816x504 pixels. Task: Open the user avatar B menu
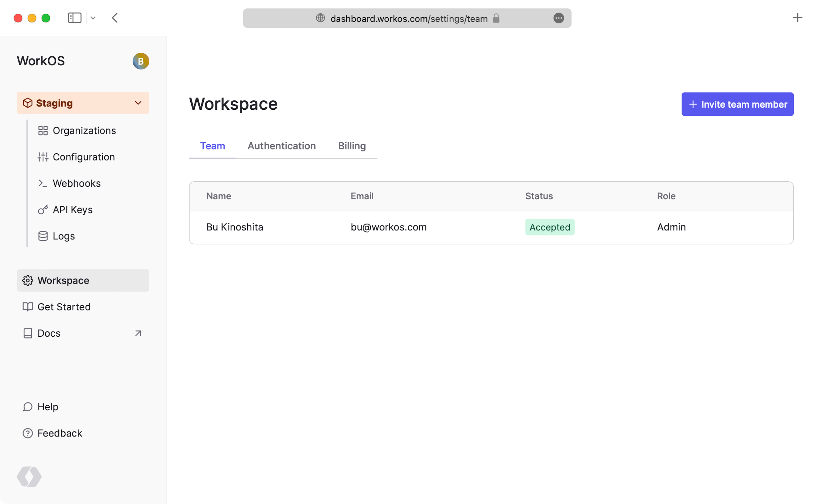(x=141, y=61)
